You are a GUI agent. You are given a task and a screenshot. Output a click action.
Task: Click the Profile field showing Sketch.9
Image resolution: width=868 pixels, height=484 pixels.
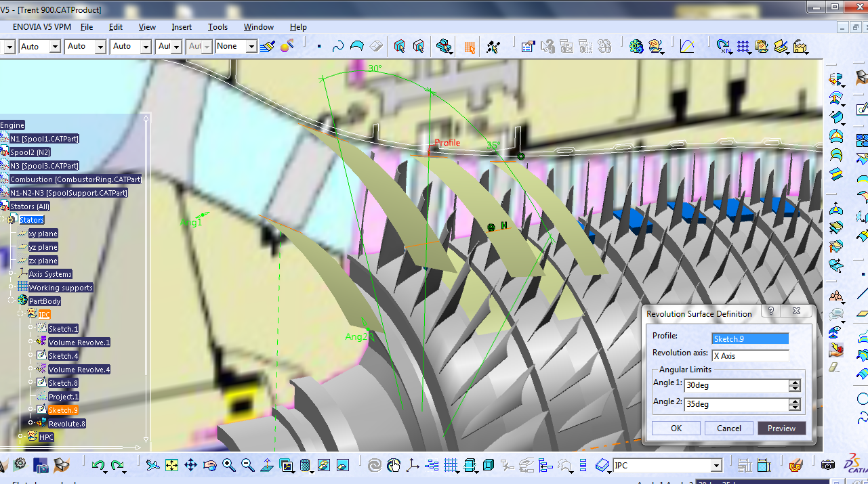tap(750, 338)
